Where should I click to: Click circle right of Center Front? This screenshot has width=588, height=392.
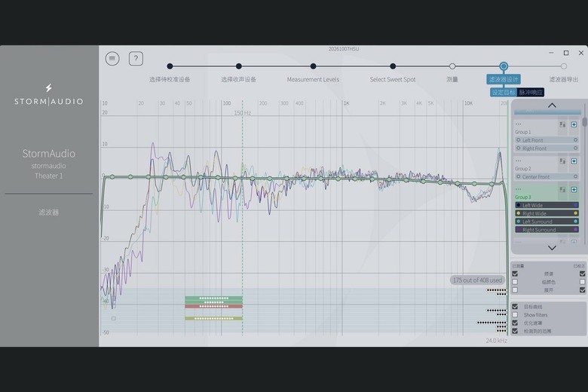(x=576, y=176)
